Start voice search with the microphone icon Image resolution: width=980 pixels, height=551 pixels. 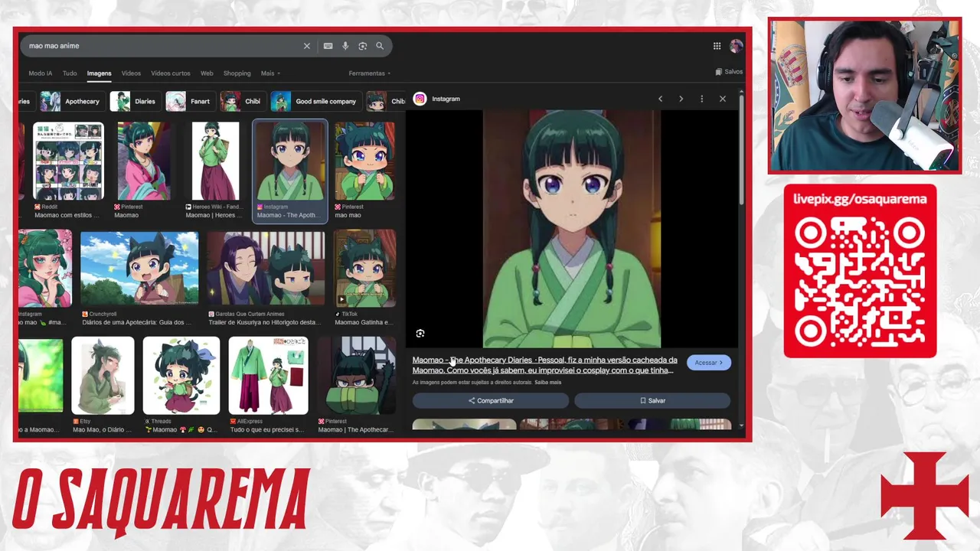coord(345,46)
